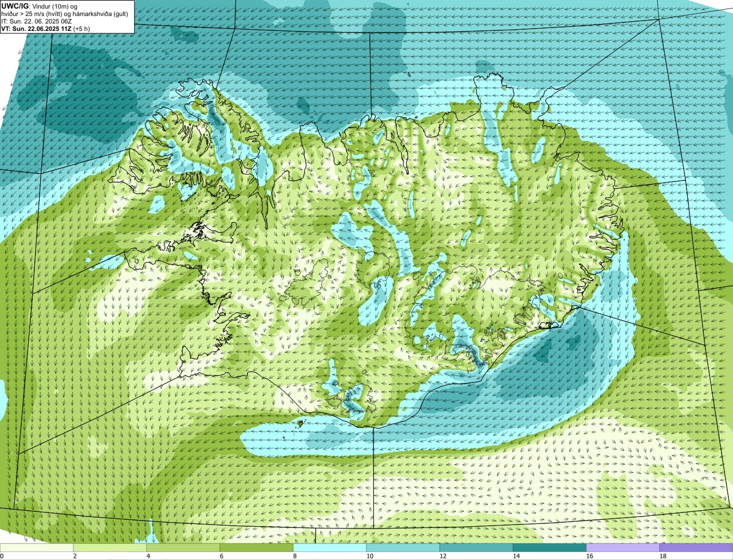Click the 10–12 m/s turquoise legend band
This screenshot has height=560, width=733.
coord(403,547)
